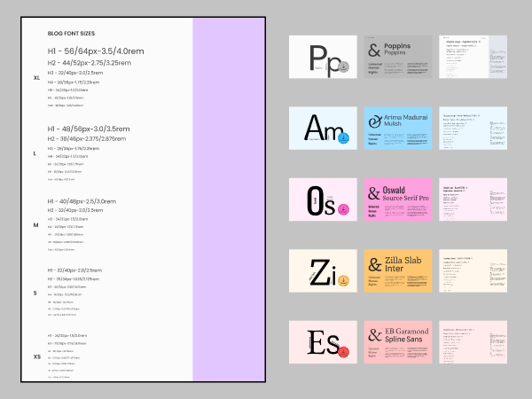Click the 'BLOG FONT SIZES' heading
This screenshot has height=399, width=532.
click(71, 34)
